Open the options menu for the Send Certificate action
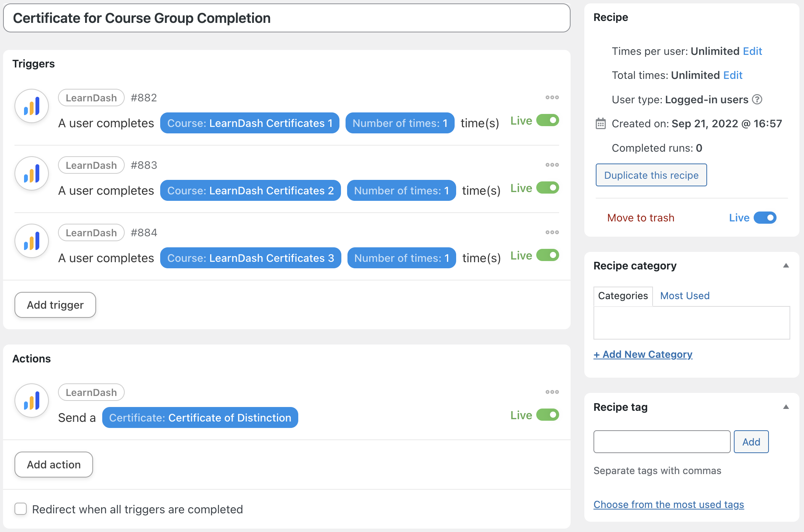Screen dimensions: 804x532 coord(552,392)
